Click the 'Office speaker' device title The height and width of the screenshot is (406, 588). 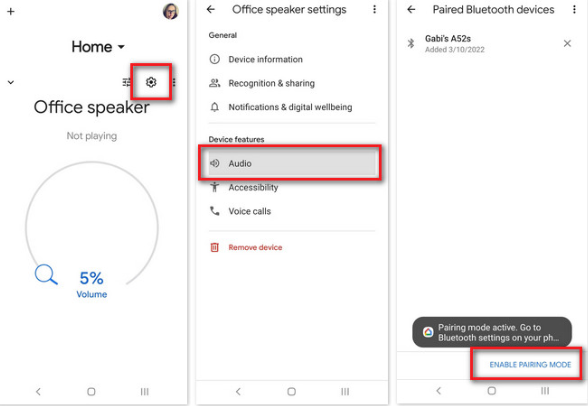coord(92,108)
